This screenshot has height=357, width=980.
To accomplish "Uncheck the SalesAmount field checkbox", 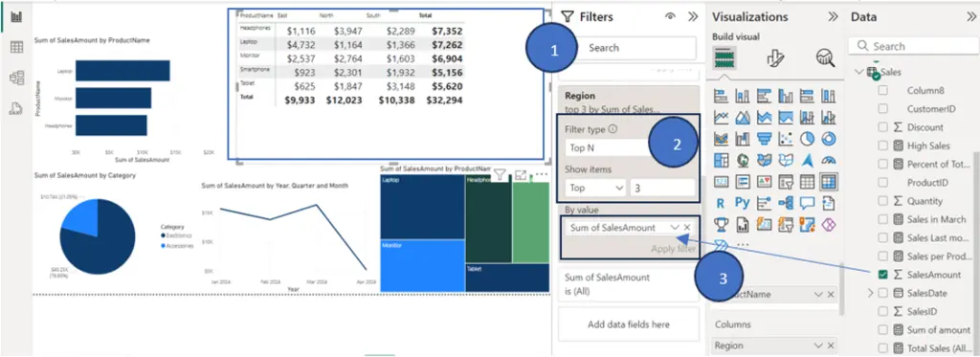I will [x=882, y=275].
